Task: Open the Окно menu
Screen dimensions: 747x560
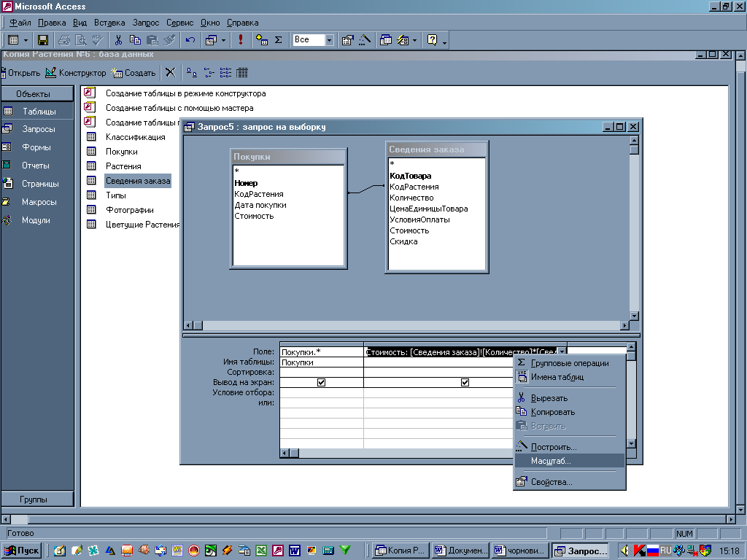Action: point(210,23)
